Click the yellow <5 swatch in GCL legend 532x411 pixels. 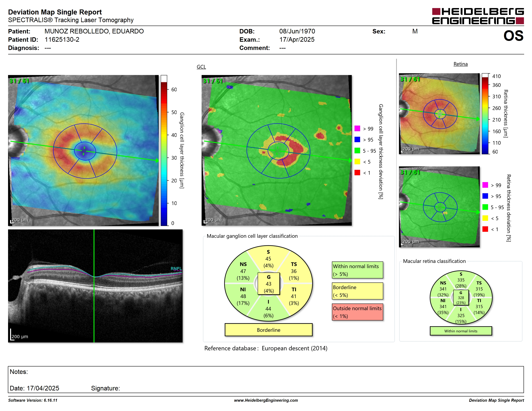[357, 161]
